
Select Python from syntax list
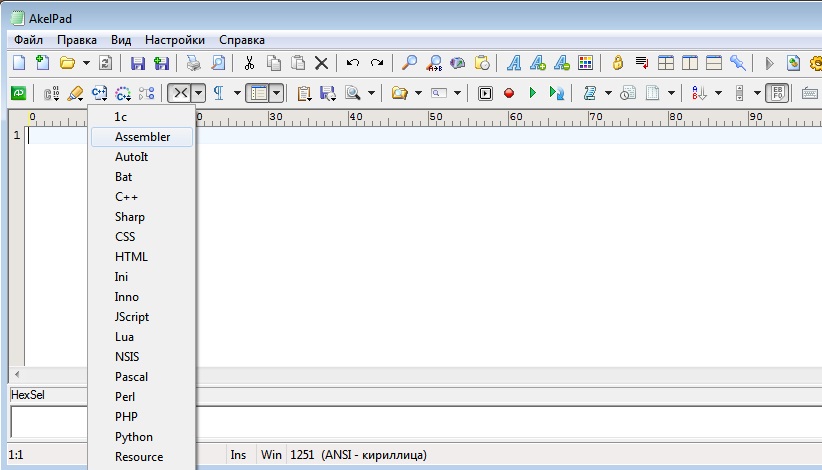[134, 437]
